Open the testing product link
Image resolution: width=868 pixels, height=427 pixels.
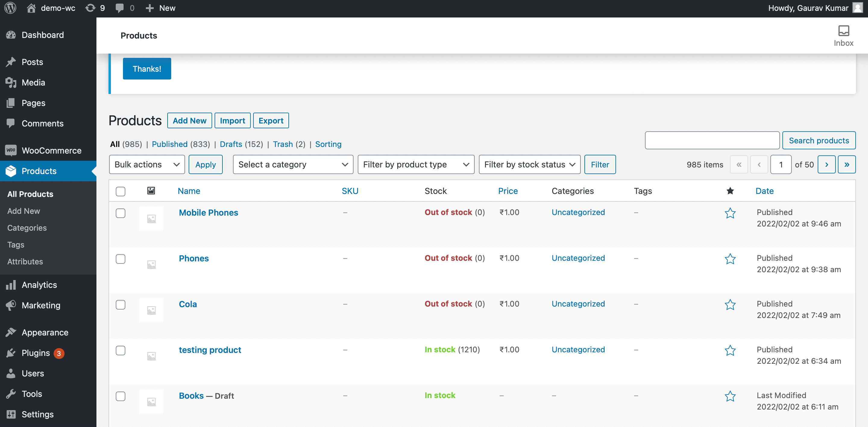209,350
